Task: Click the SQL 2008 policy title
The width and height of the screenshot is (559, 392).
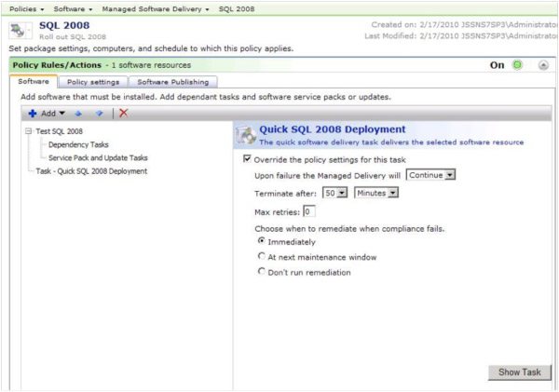Action: (x=64, y=25)
